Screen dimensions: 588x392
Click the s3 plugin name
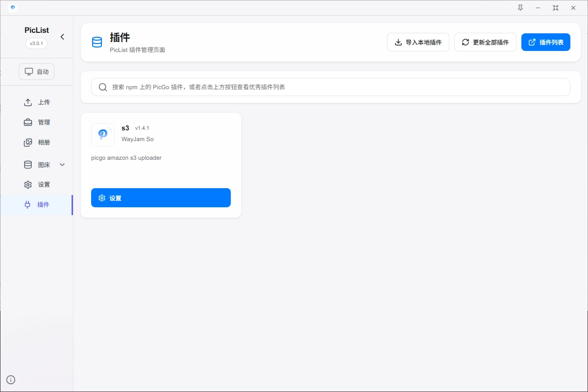click(125, 128)
